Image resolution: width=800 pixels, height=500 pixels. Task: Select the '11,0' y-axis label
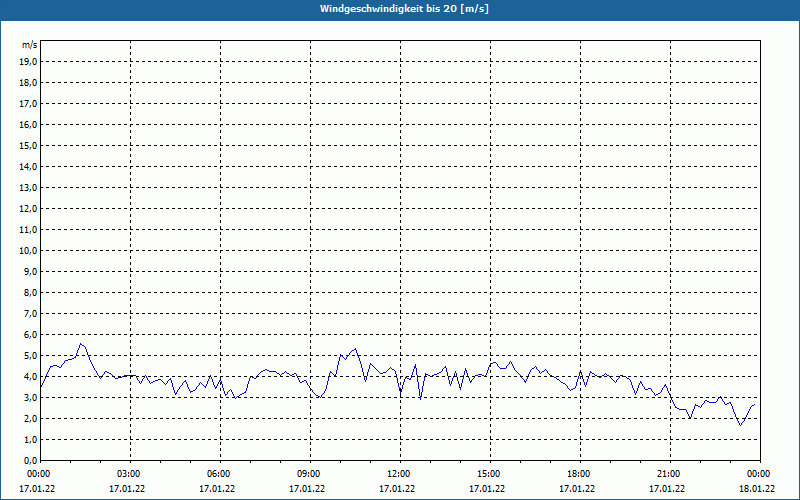pyautogui.click(x=28, y=230)
